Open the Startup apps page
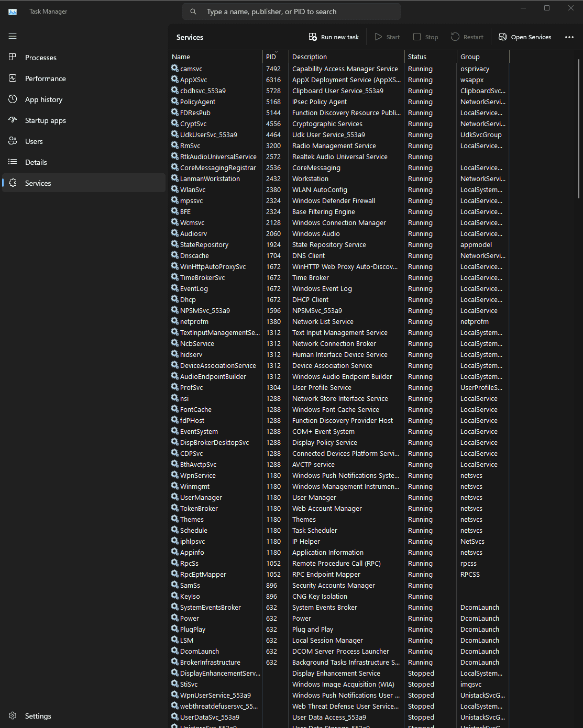 pos(84,120)
